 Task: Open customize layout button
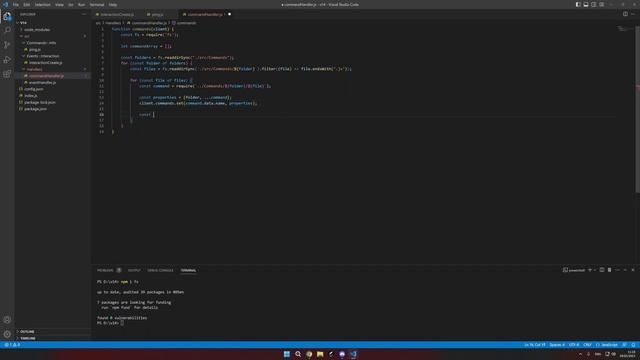(602, 4)
